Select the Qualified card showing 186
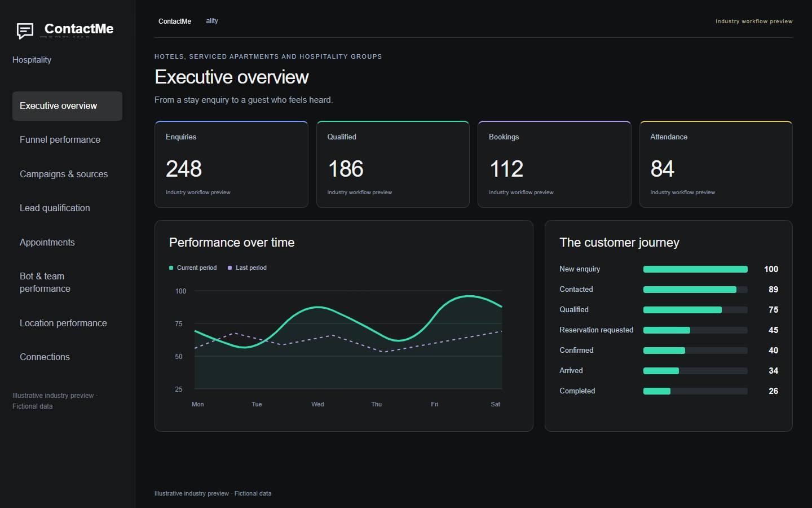 393,164
